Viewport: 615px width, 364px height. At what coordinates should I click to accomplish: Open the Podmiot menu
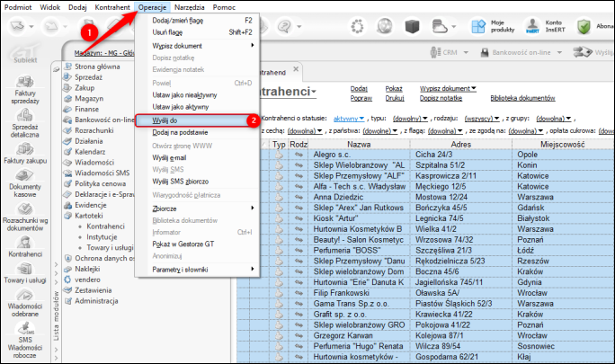[18, 7]
